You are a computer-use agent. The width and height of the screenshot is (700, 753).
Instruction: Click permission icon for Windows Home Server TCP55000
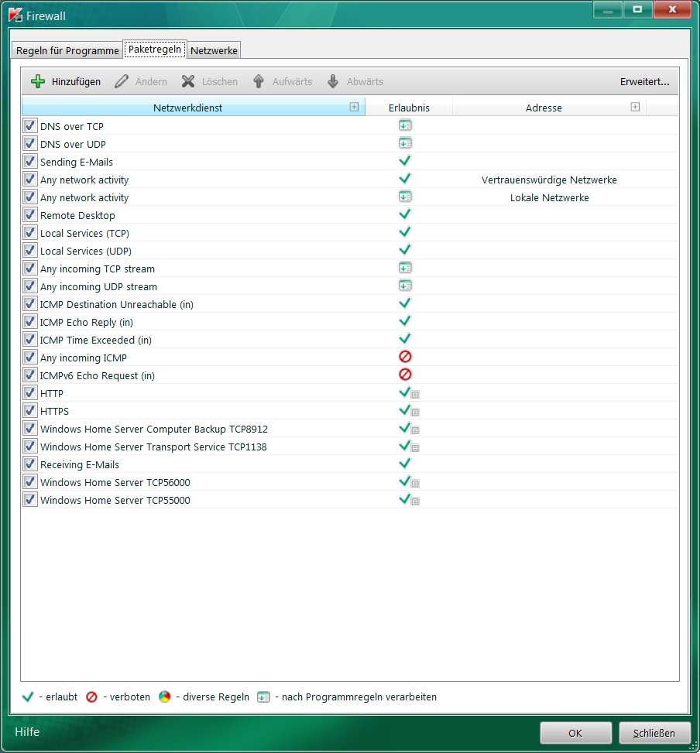[409, 499]
